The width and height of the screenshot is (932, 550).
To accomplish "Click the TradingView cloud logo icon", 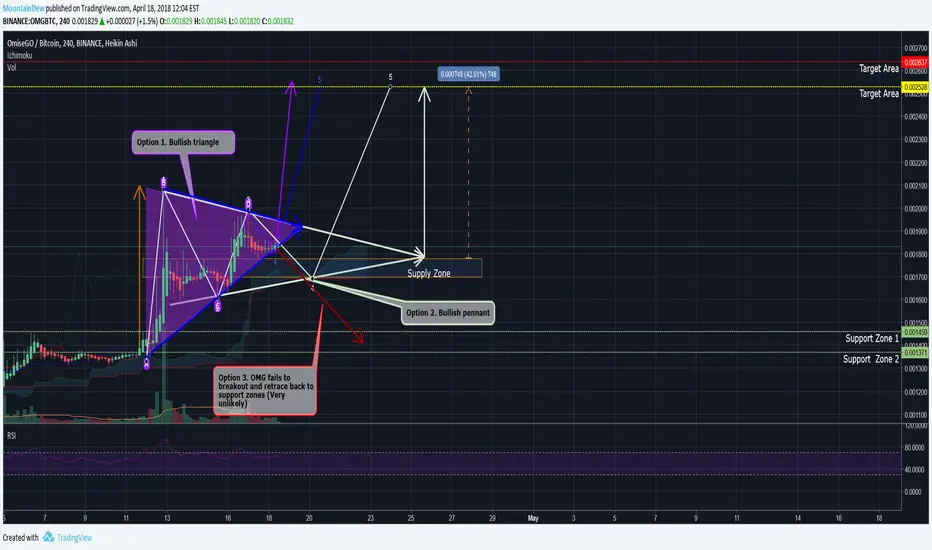I will (48, 537).
